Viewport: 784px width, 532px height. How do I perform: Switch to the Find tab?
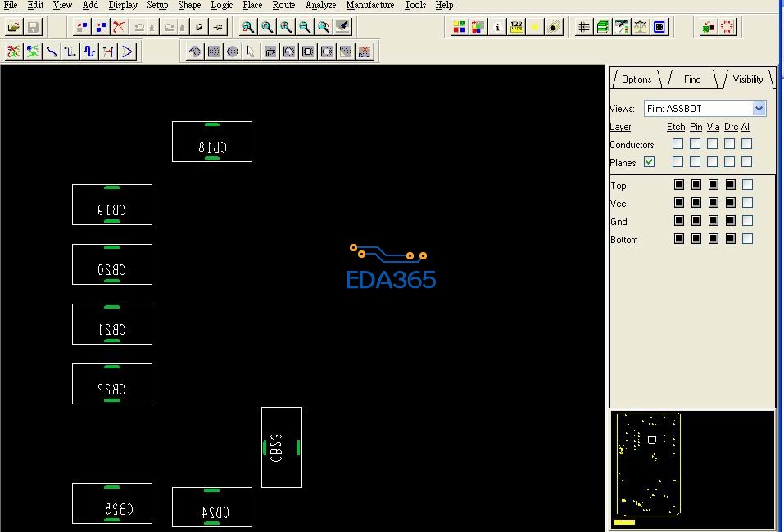pos(692,79)
